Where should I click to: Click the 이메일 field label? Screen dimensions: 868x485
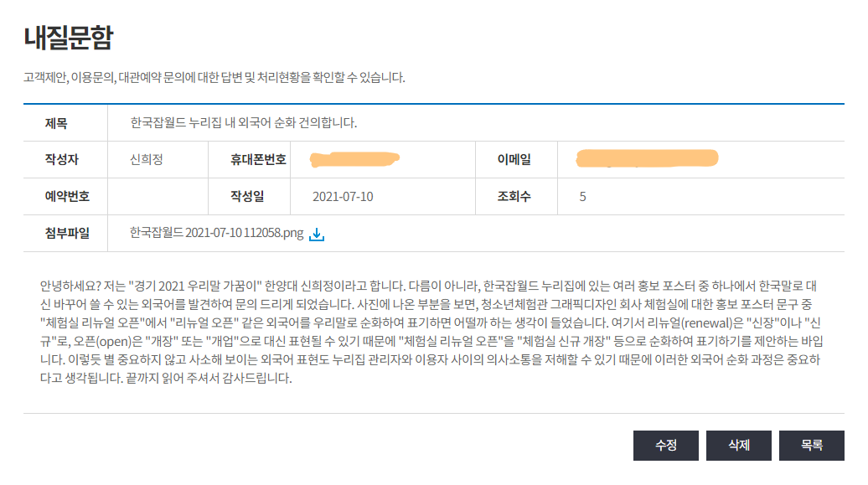[514, 159]
